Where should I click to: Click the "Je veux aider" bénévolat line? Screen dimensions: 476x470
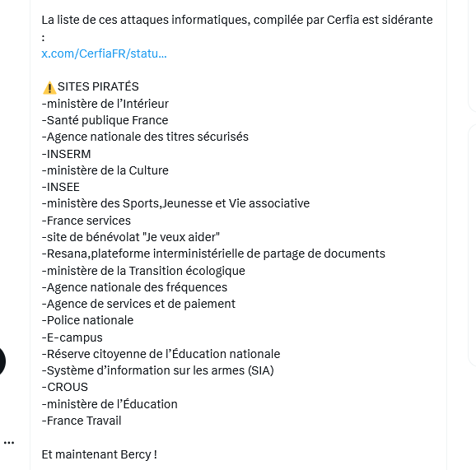pyautogui.click(x=131, y=237)
